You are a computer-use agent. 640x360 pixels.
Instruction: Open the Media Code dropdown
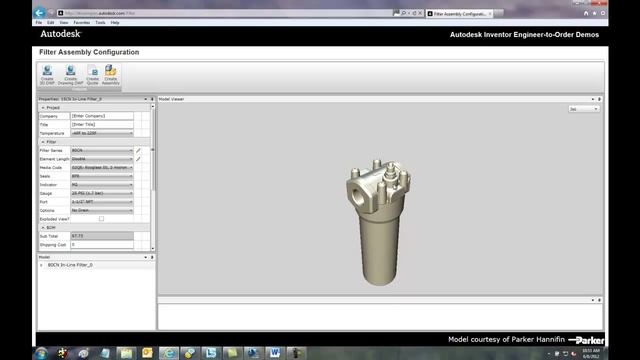pyautogui.click(x=102, y=167)
